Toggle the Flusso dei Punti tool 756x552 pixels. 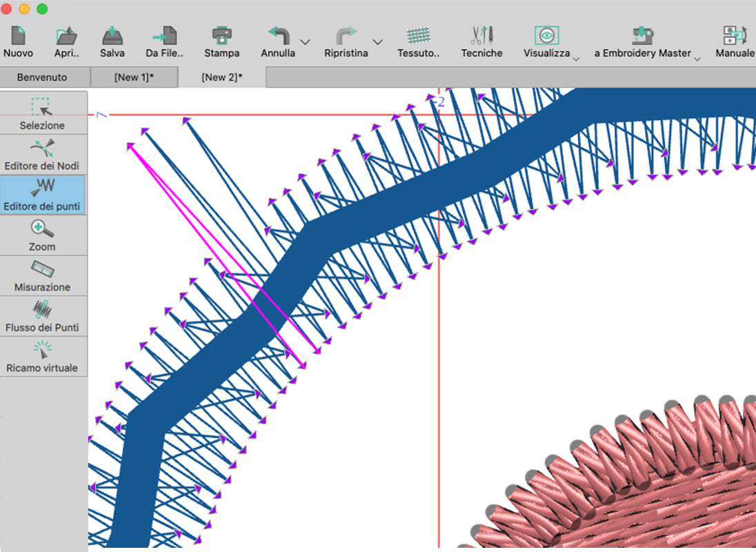pyautogui.click(x=42, y=315)
